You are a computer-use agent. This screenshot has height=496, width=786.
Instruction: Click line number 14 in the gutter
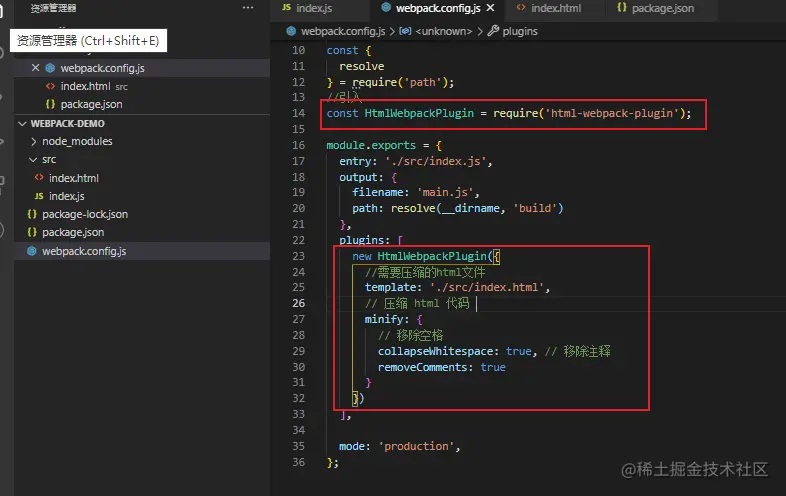(x=298, y=113)
